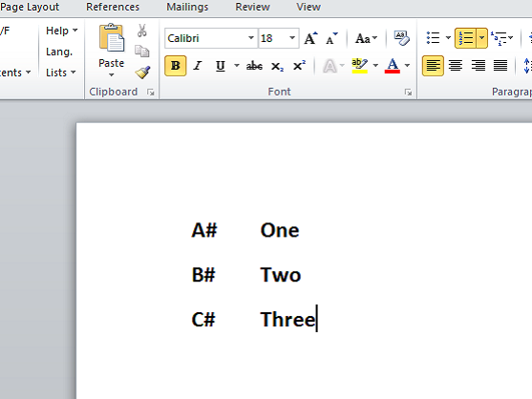This screenshot has width=532, height=399.
Task: Apply the red Font Color swatch
Action: point(393,66)
